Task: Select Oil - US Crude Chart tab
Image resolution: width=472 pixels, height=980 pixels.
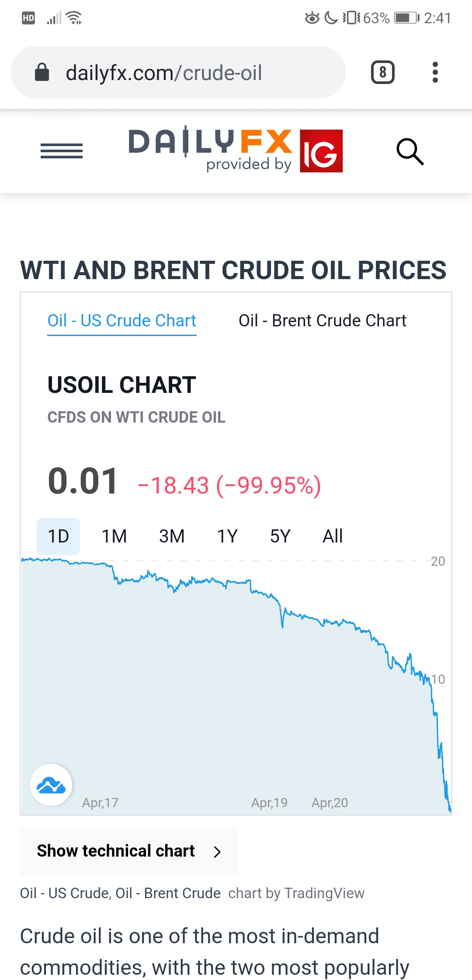Action: pos(121,321)
